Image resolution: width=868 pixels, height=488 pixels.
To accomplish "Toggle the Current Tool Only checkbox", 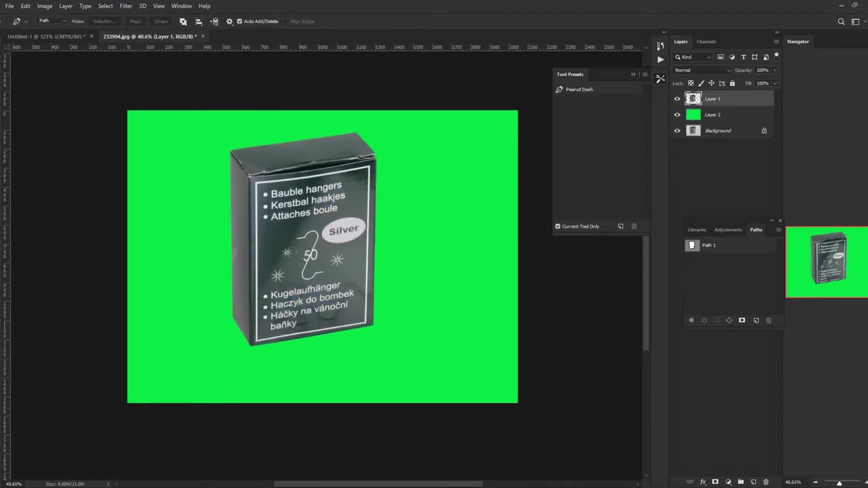I will [x=558, y=226].
